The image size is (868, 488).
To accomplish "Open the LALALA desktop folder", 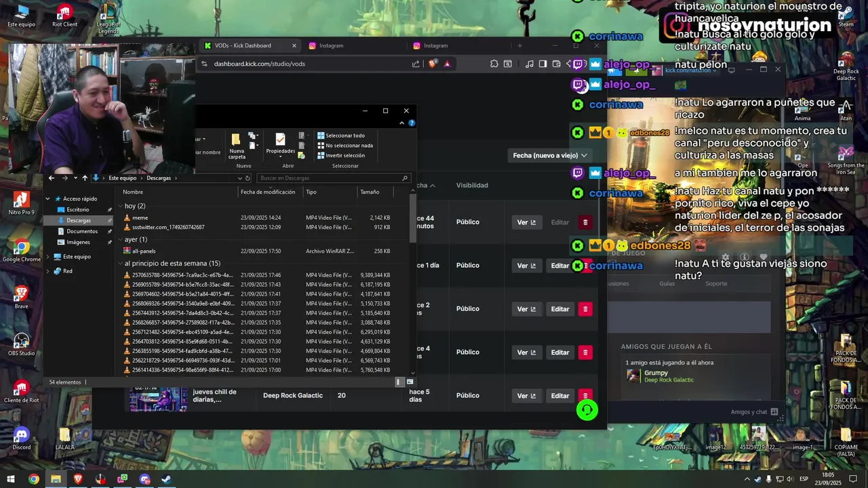I will pos(64,438).
